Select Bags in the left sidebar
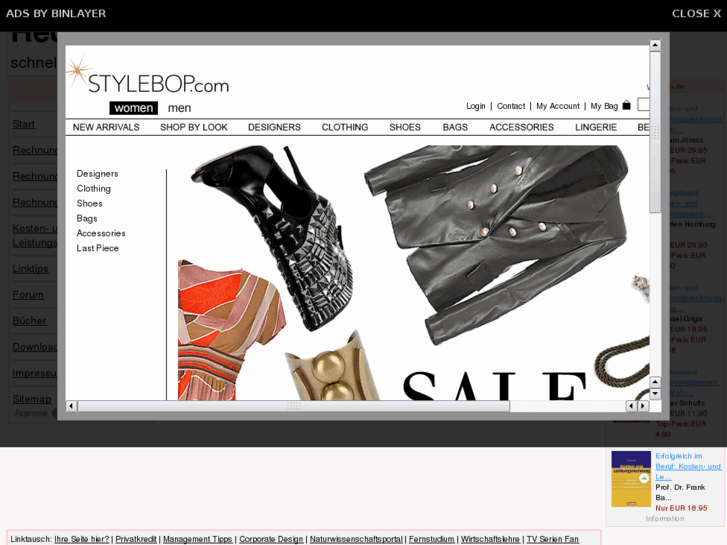Screen dimensions: 727x545 pyautogui.click(x=87, y=218)
